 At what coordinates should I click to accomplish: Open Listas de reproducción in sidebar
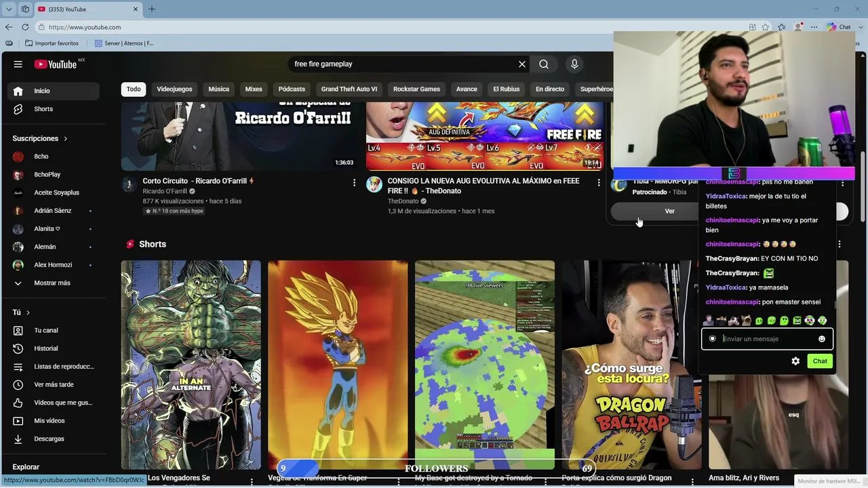(54, 367)
